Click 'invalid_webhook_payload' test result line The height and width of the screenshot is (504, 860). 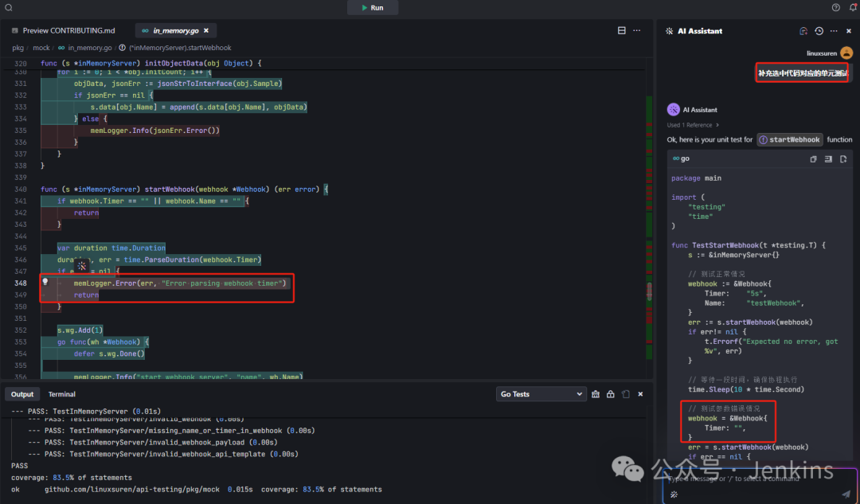point(152,443)
